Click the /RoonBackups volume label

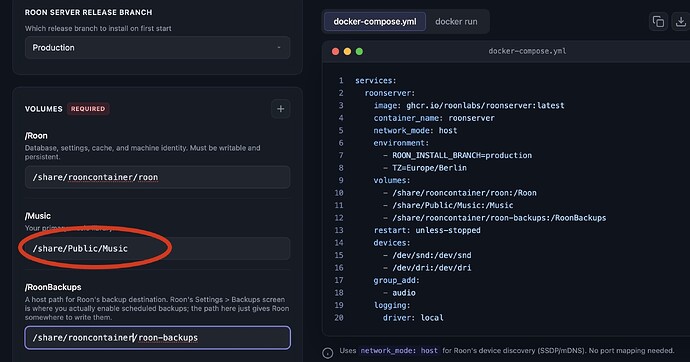coord(53,287)
